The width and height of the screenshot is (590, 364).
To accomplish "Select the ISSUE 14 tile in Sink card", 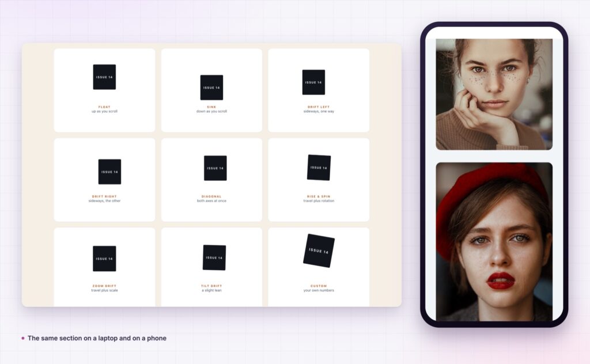I will tap(211, 88).
